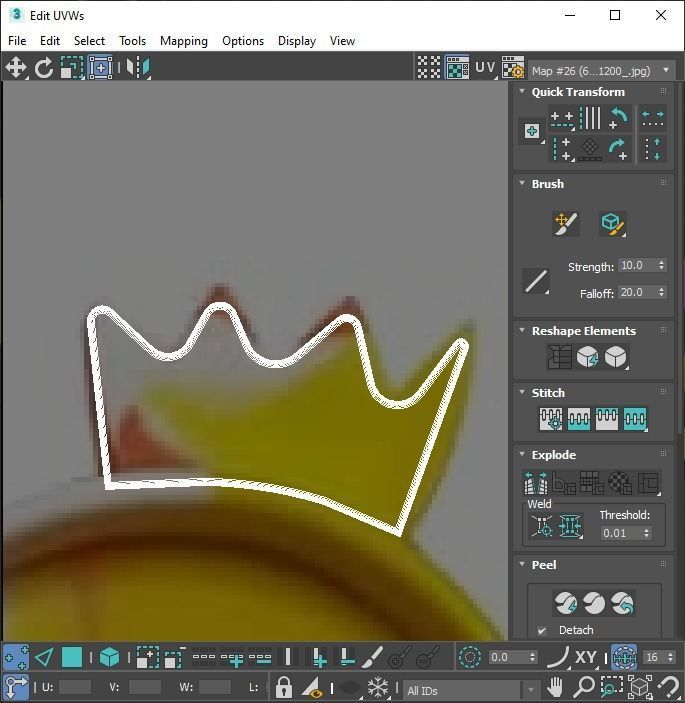
Task: Enable Polygon sub-object mode
Action: (72, 657)
